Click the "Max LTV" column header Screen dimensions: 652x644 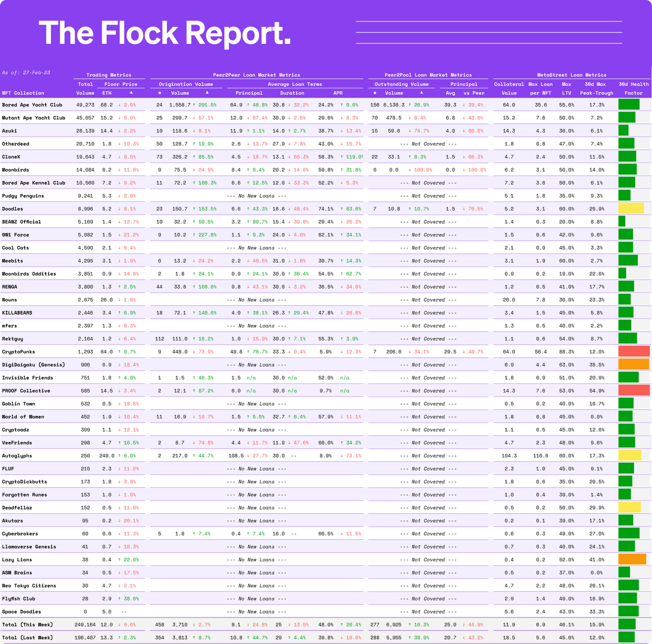point(567,89)
